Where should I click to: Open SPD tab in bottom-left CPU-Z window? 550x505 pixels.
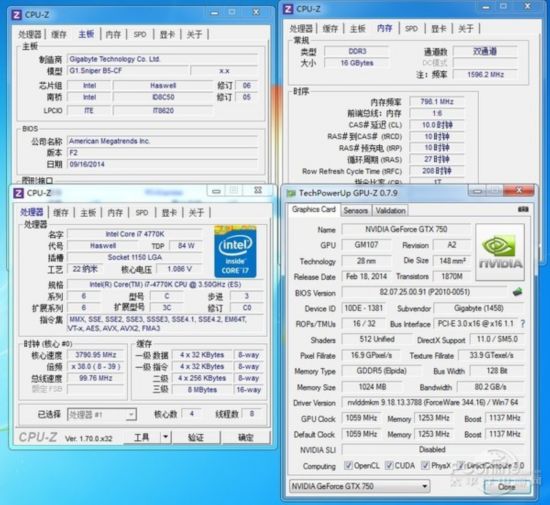142,212
